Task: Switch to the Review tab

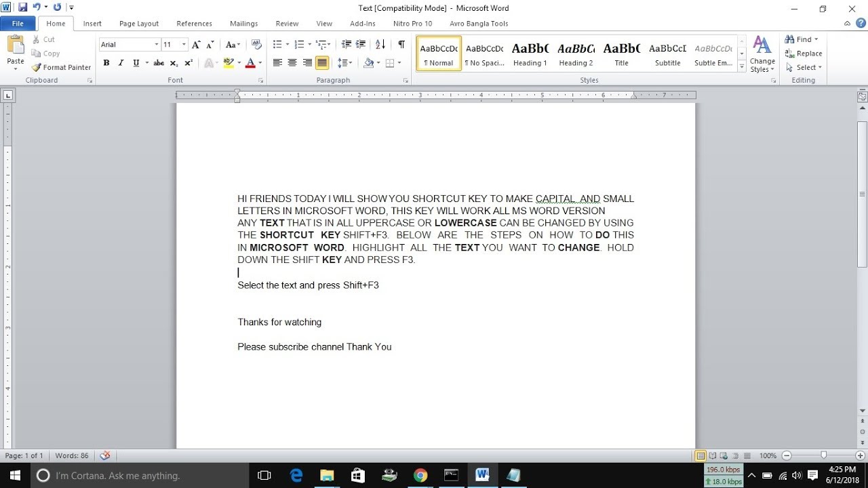Action: (x=287, y=24)
